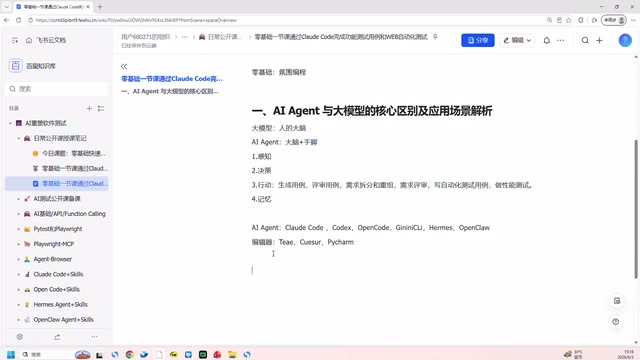The height and width of the screenshot is (360, 640).
Task: Open sidebar settings gear icon
Action: [x=20, y=337]
